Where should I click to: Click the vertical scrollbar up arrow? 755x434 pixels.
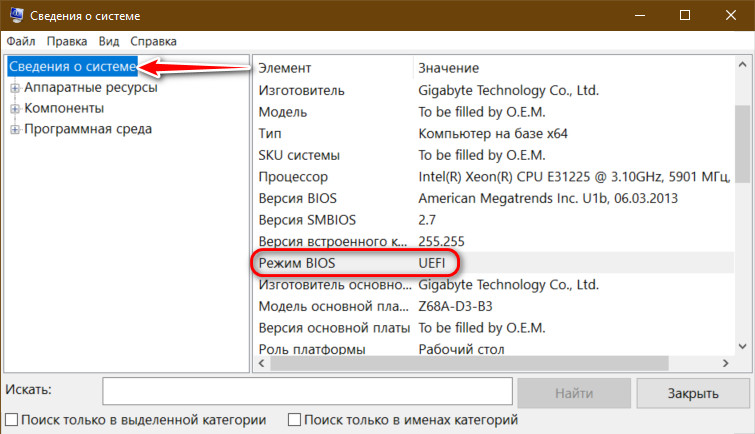coord(742,65)
